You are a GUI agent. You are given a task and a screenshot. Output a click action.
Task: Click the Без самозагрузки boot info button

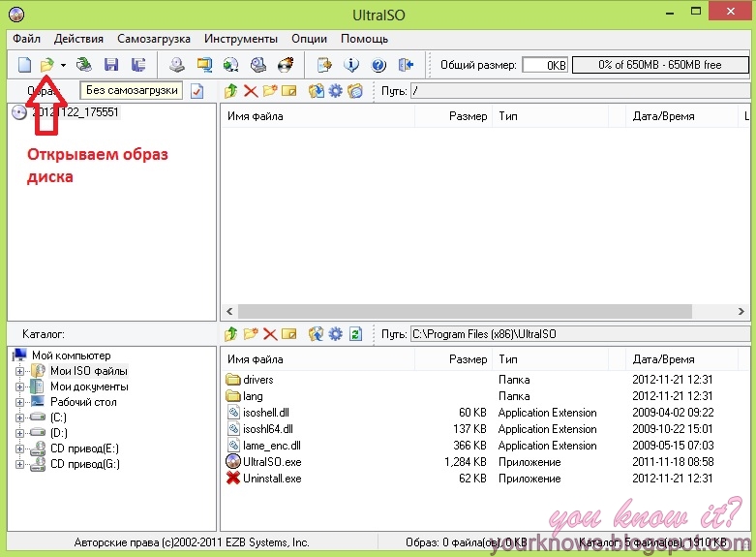tap(132, 90)
